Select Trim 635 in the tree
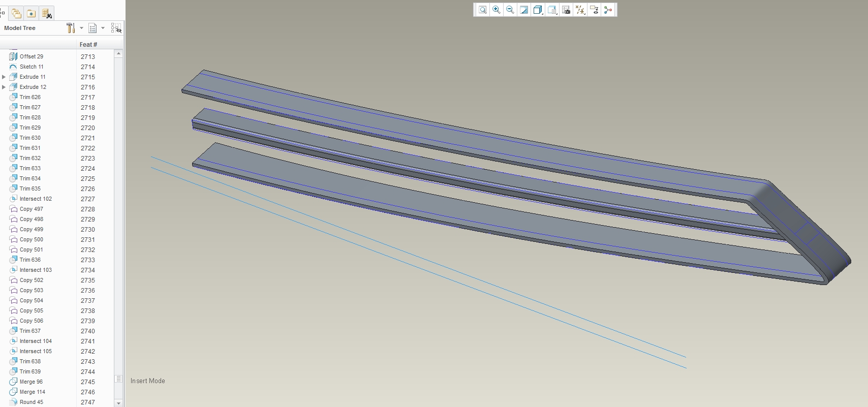This screenshot has height=407, width=868. click(30, 189)
